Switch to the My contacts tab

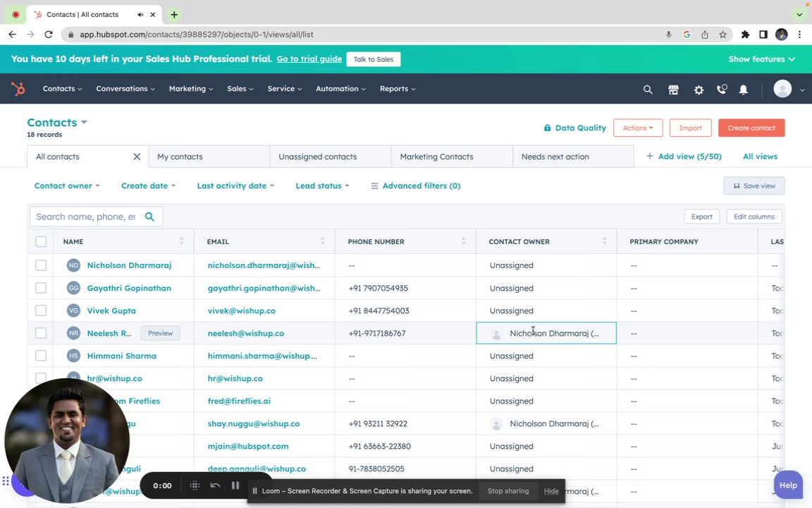209,157
